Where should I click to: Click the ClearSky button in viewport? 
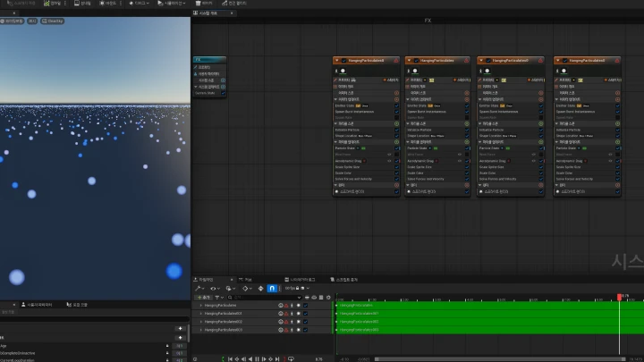click(53, 21)
